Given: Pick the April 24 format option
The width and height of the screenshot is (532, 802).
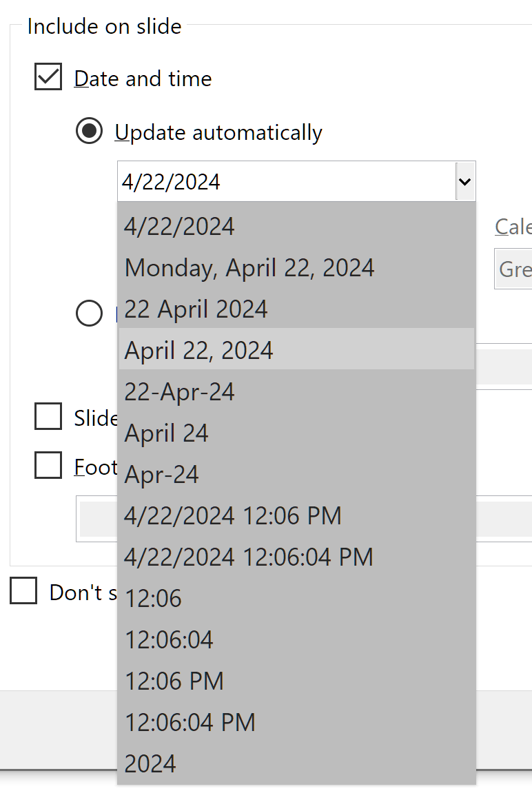Looking at the screenshot, I should [167, 433].
